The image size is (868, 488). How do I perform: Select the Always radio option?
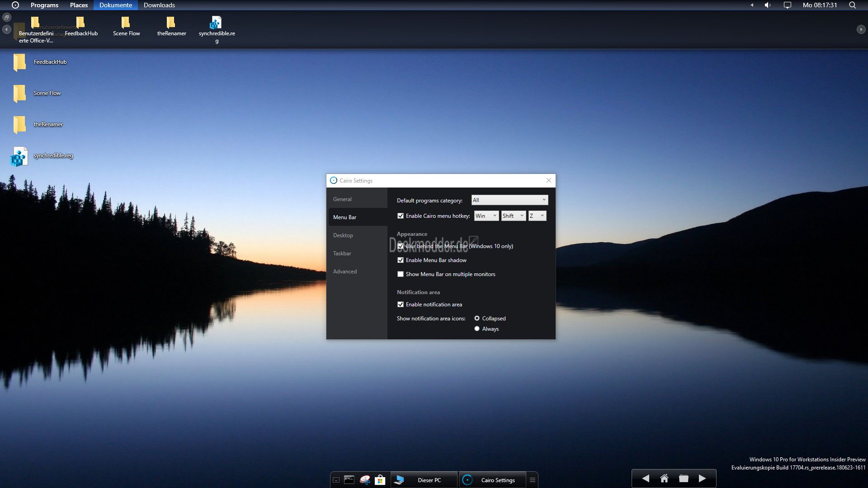coord(477,329)
